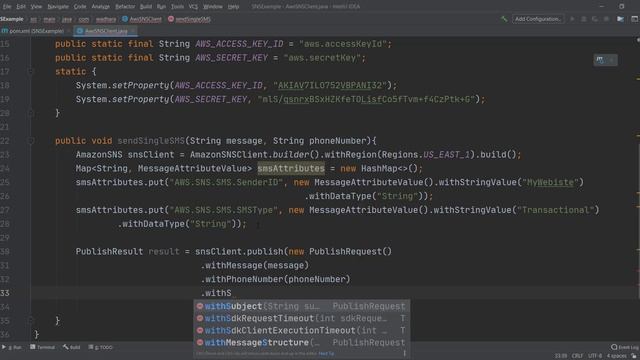
Task: Click the lock icon in the status bar
Action: click(634, 356)
